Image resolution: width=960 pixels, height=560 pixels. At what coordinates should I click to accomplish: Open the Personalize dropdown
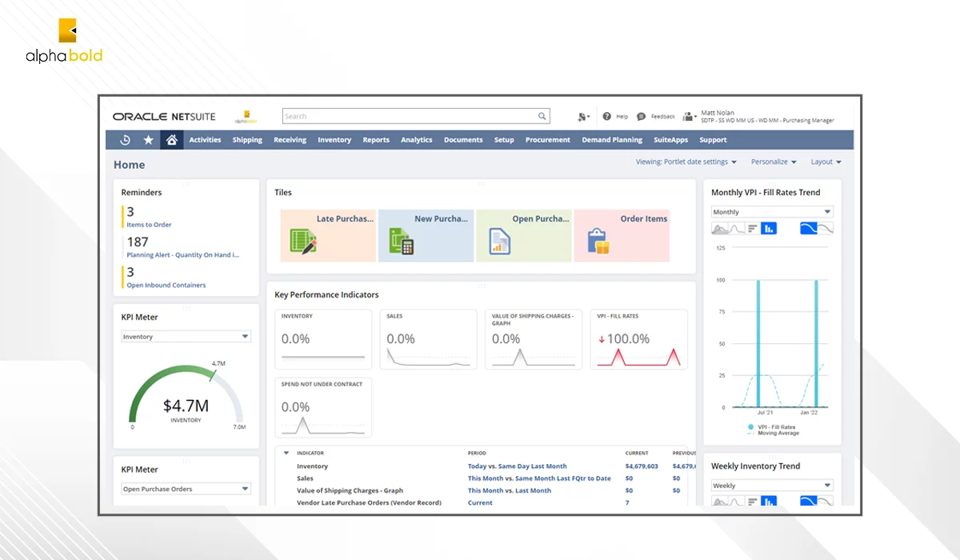click(774, 162)
